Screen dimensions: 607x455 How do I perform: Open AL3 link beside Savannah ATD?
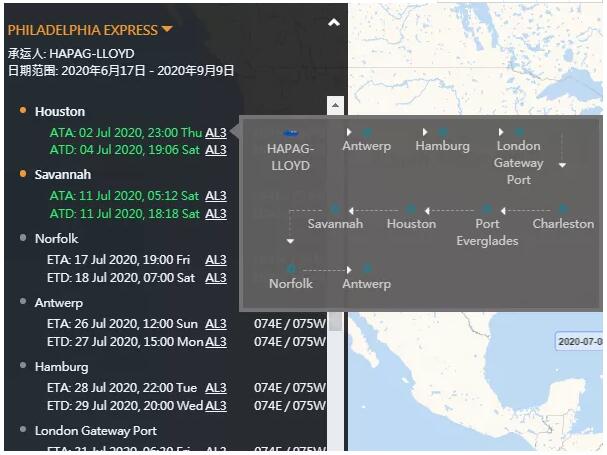point(216,214)
